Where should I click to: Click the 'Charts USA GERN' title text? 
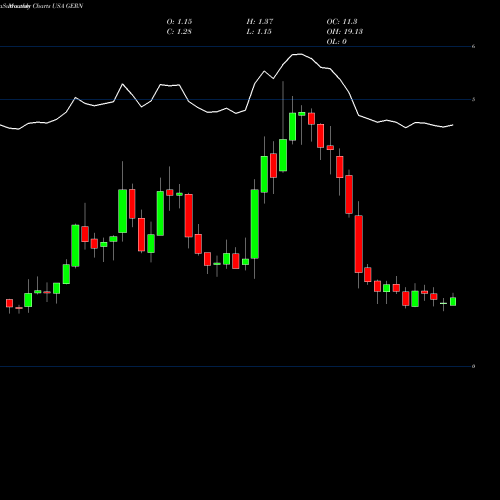click(58, 6)
